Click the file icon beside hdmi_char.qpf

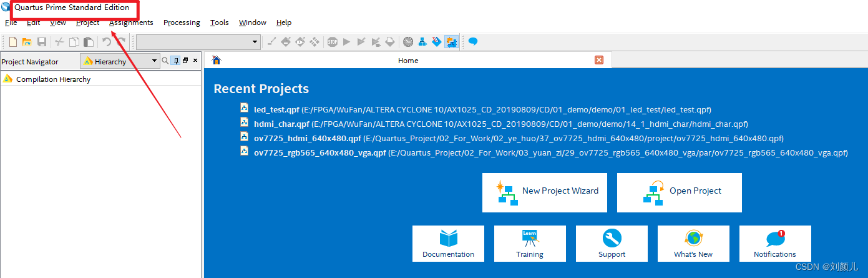coord(245,122)
